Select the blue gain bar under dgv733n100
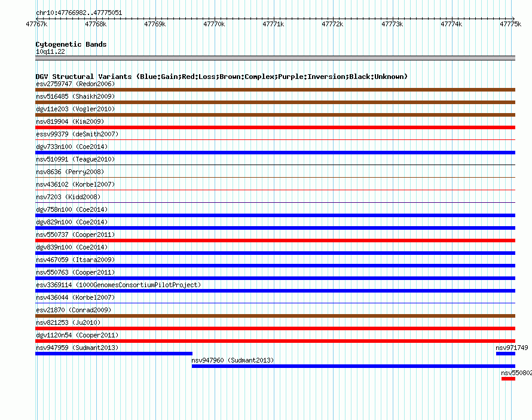This screenshot has width=532, height=420. 275,153
